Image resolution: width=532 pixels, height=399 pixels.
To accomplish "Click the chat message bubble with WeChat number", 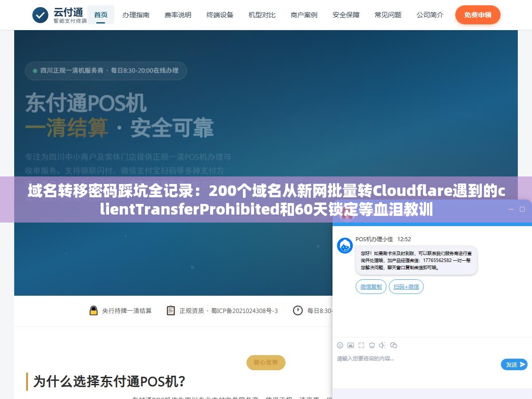I will pyautogui.click(x=416, y=260).
